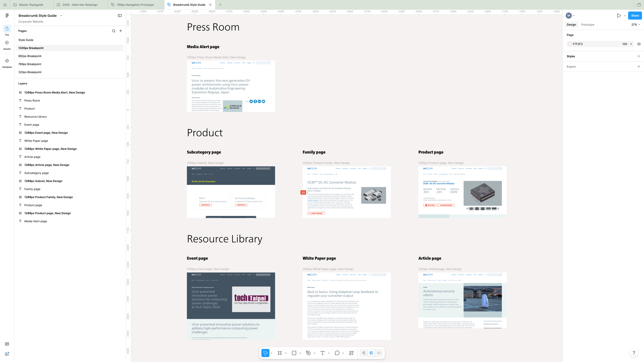Open the Comment tool options chevron
This screenshot has height=362, width=644.
pyautogui.click(x=343, y=353)
